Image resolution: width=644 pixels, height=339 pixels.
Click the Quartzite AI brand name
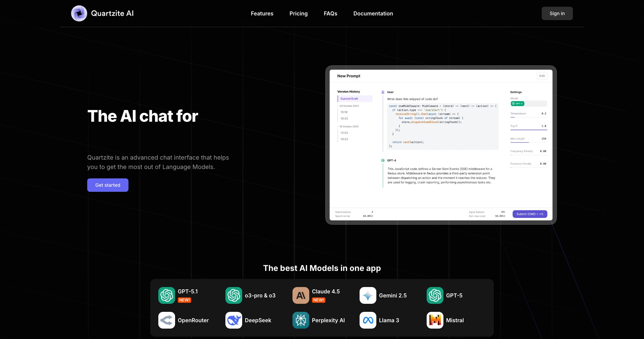pyautogui.click(x=112, y=13)
